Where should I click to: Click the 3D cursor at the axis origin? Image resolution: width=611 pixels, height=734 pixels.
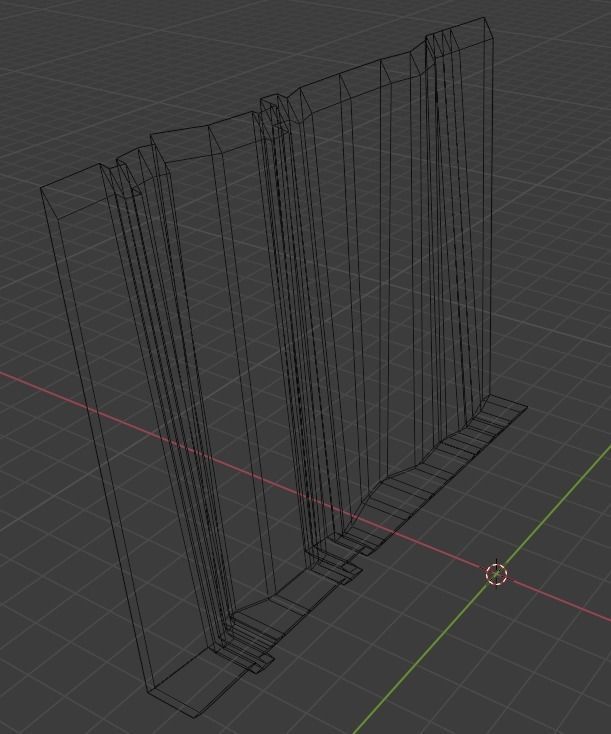[496, 574]
